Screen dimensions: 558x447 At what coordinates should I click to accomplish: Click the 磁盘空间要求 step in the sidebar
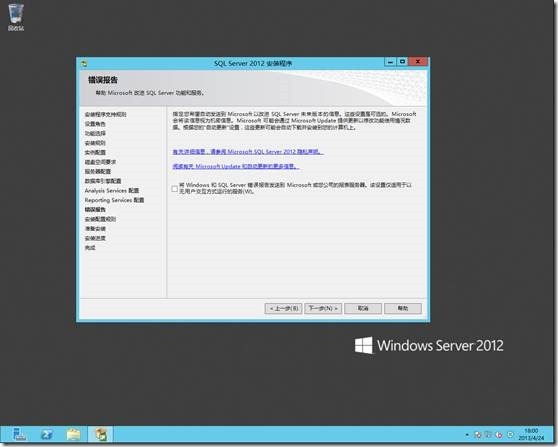point(100,162)
